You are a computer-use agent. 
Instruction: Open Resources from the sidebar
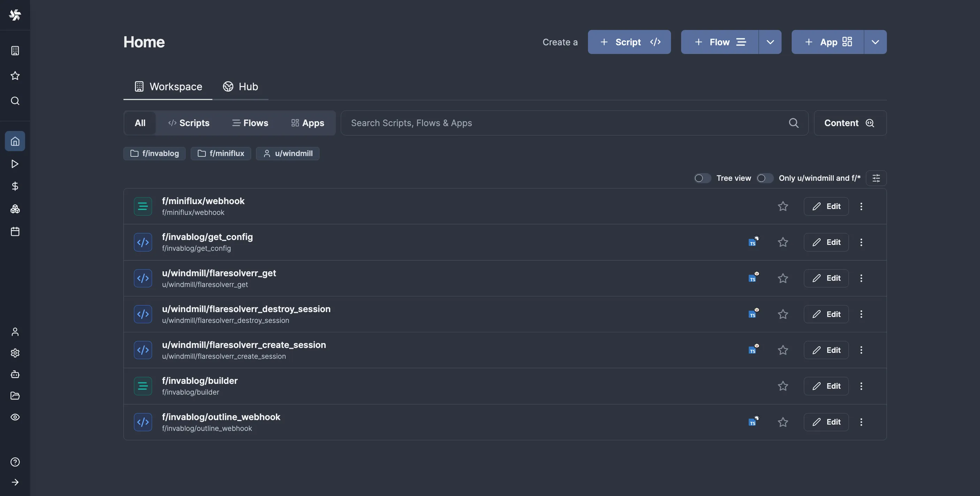point(15,209)
